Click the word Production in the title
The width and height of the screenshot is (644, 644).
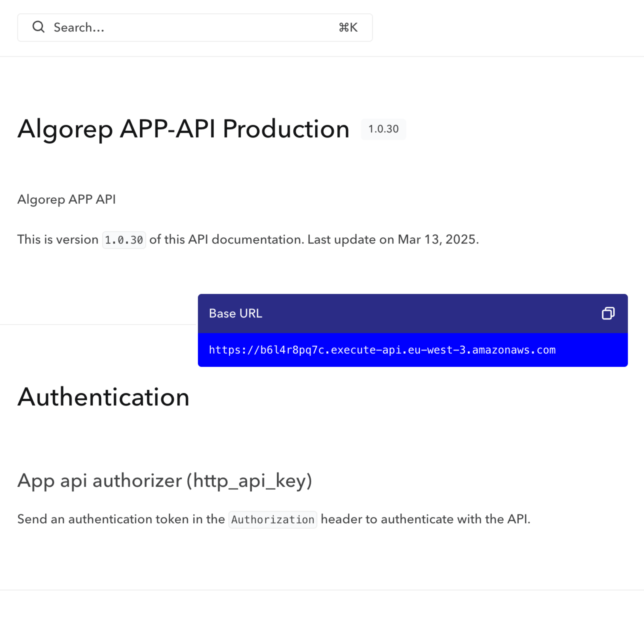(x=286, y=129)
